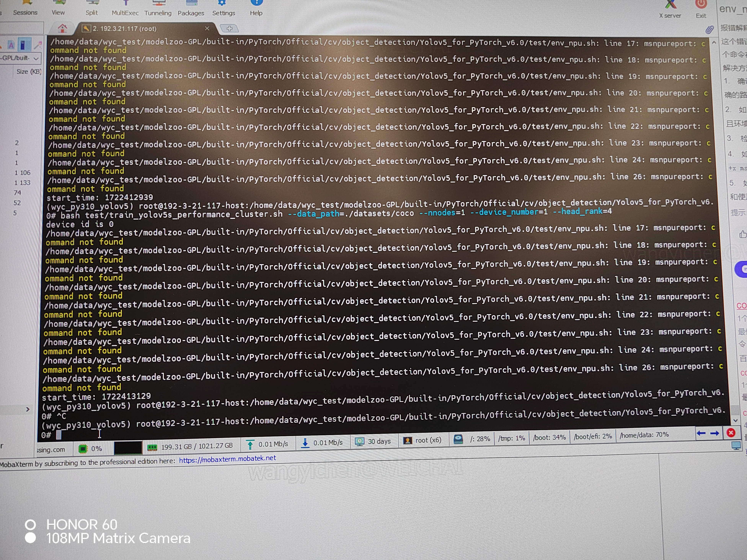The height and width of the screenshot is (560, 747).
Task: Expand the sidebar chevron arrow
Action: 28,409
